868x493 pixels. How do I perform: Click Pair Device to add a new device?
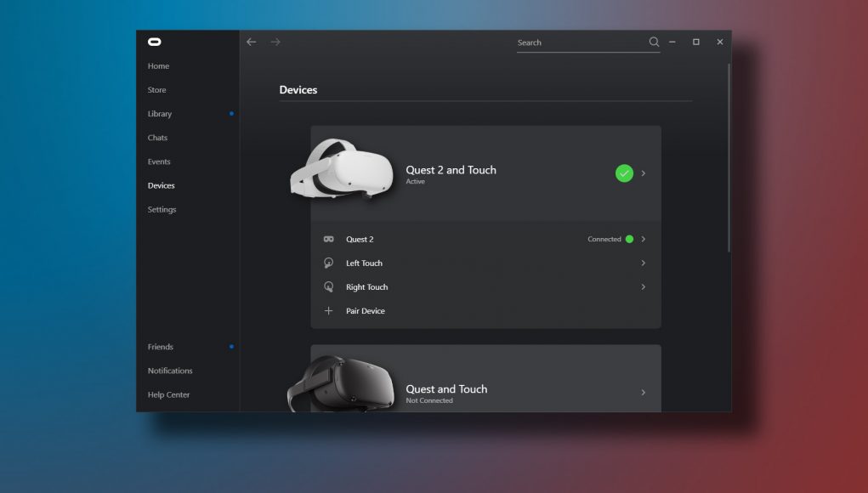coord(366,310)
